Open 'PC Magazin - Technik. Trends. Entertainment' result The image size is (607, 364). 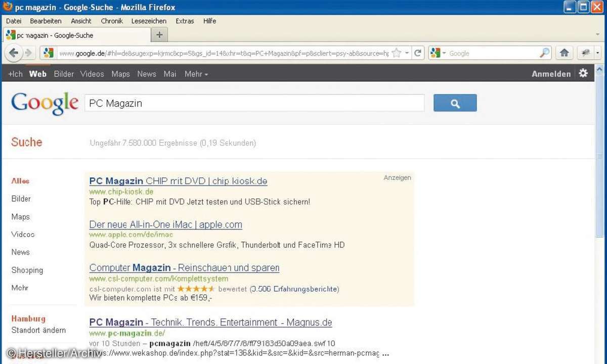coord(210,323)
